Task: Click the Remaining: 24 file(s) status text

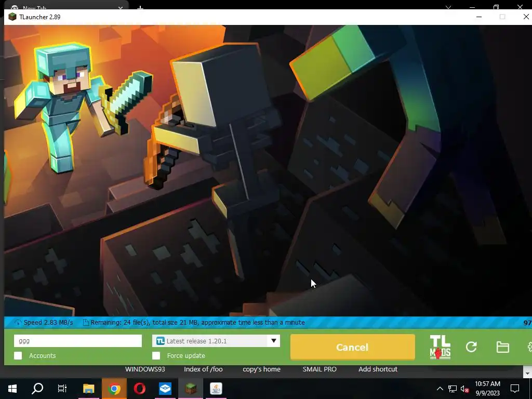Action: pyautogui.click(x=198, y=323)
